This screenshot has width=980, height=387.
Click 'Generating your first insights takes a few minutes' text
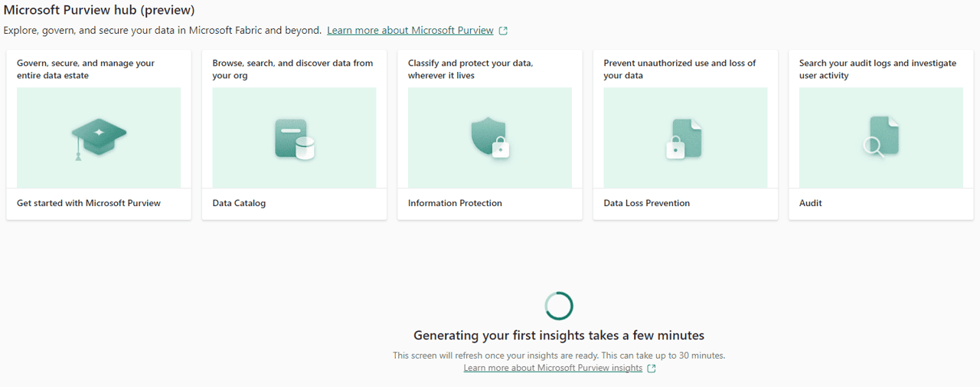pos(559,335)
